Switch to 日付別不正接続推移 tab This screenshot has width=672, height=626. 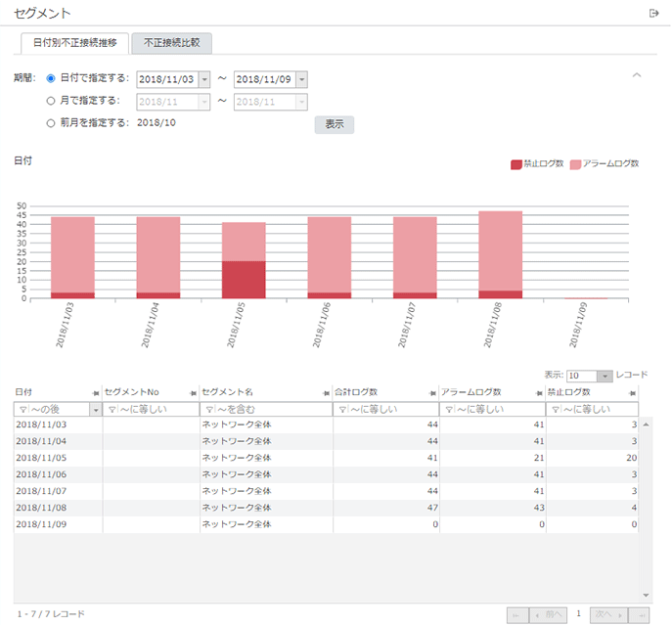coord(75,43)
